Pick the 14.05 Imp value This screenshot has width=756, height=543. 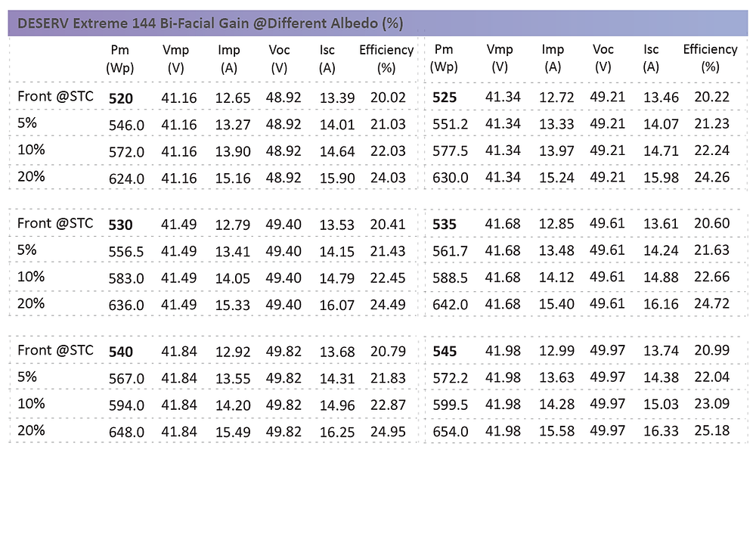(233, 278)
